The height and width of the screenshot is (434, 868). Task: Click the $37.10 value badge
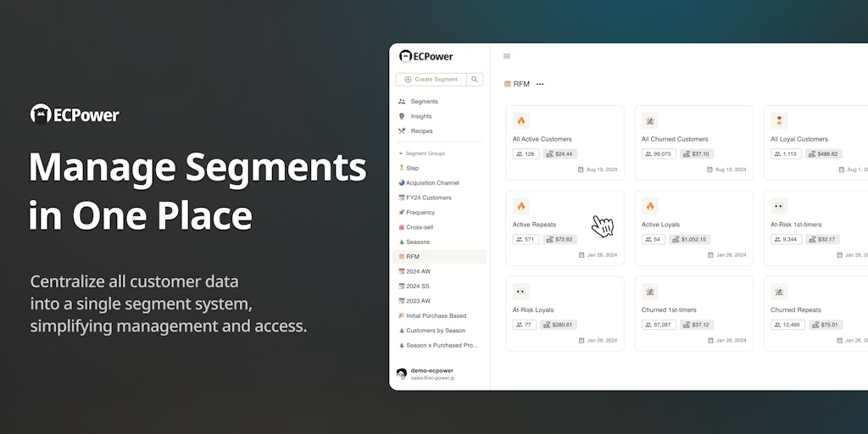pyautogui.click(x=697, y=154)
